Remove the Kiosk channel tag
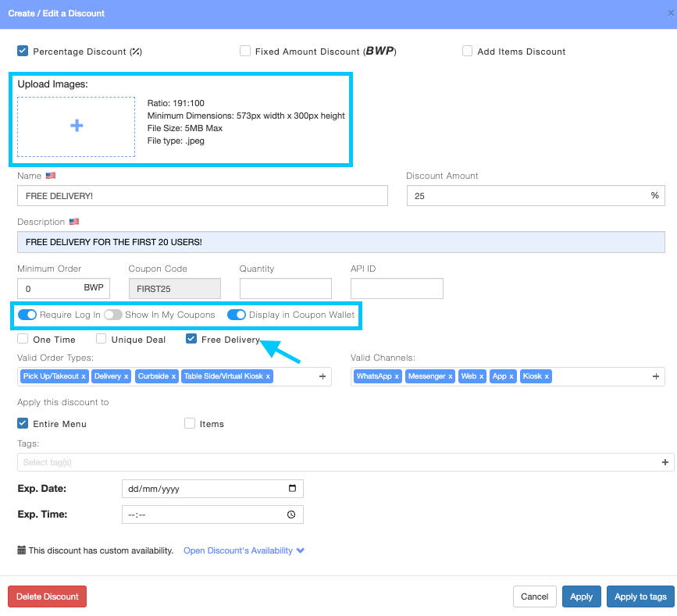Image resolution: width=677 pixels, height=616 pixels. tap(547, 376)
